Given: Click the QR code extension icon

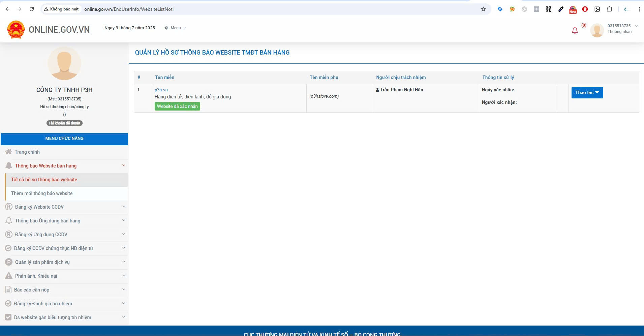Looking at the screenshot, I should (549, 9).
